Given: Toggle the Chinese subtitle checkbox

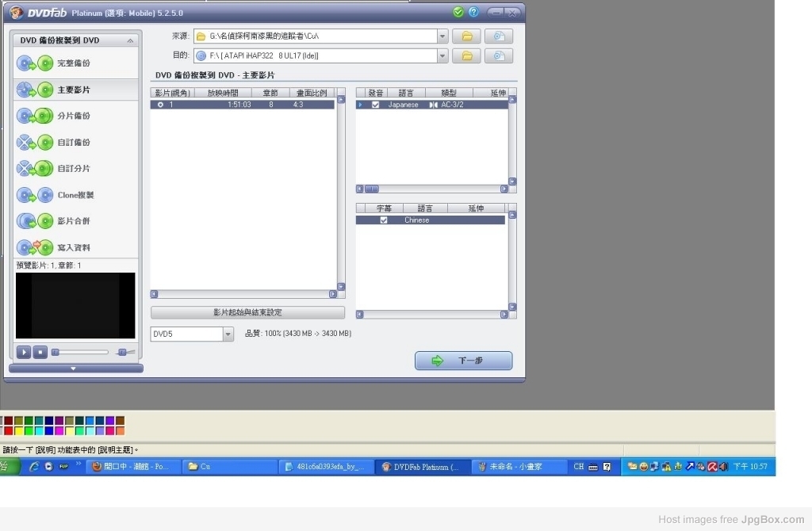Looking at the screenshot, I should point(384,220).
